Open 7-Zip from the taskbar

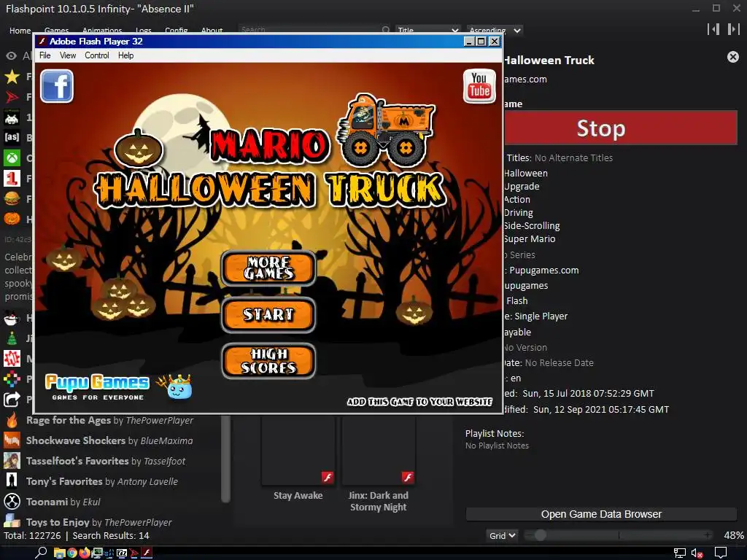point(122,553)
